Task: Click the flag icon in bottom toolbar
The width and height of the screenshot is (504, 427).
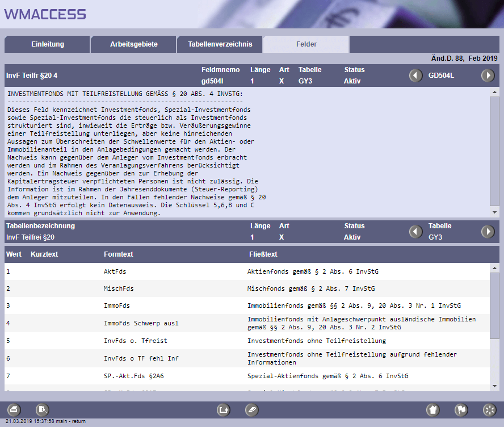Action: (461, 409)
